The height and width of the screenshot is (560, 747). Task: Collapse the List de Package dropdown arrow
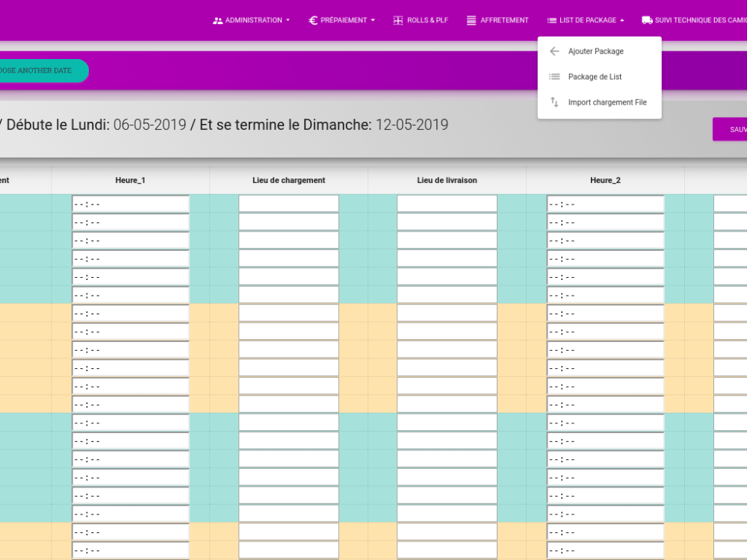tap(622, 20)
